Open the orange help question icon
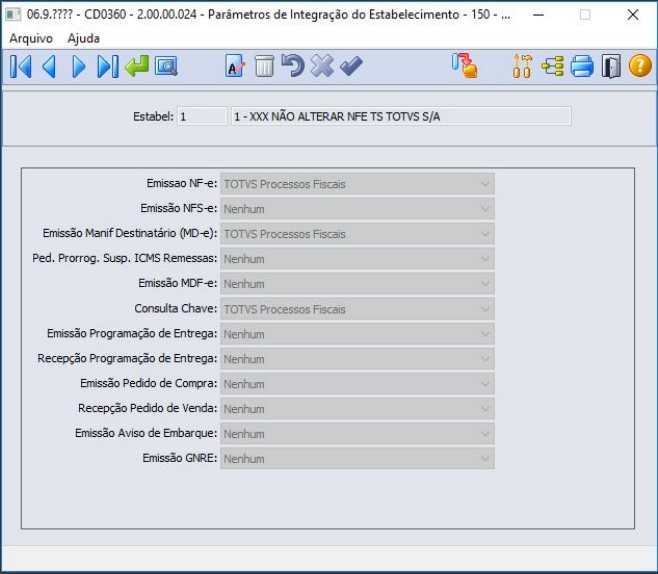The width and height of the screenshot is (658, 574). pyautogui.click(x=640, y=66)
